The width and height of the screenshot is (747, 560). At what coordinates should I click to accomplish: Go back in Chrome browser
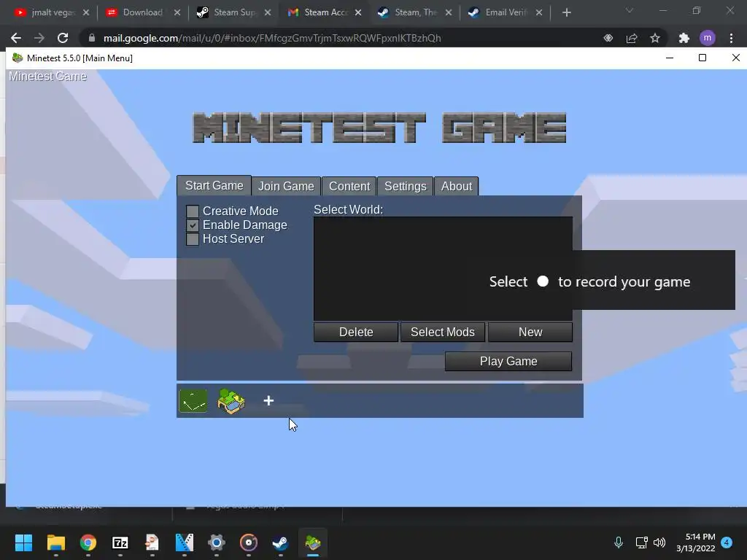(x=16, y=38)
